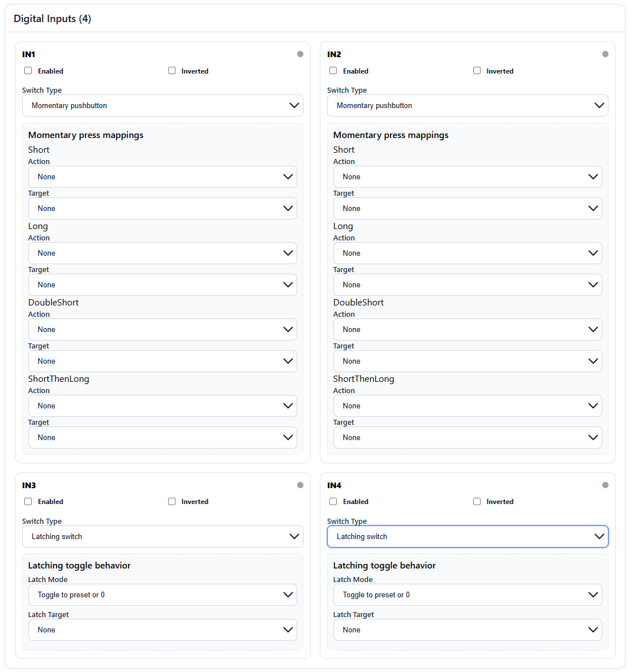630x672 pixels.
Task: Open the Latch Target dropdown for IN4
Action: 468,630
